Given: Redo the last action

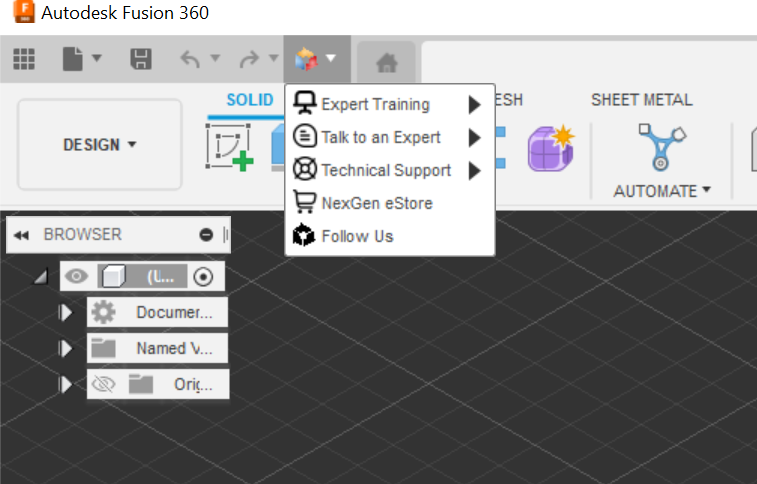Looking at the screenshot, I should coord(249,59).
